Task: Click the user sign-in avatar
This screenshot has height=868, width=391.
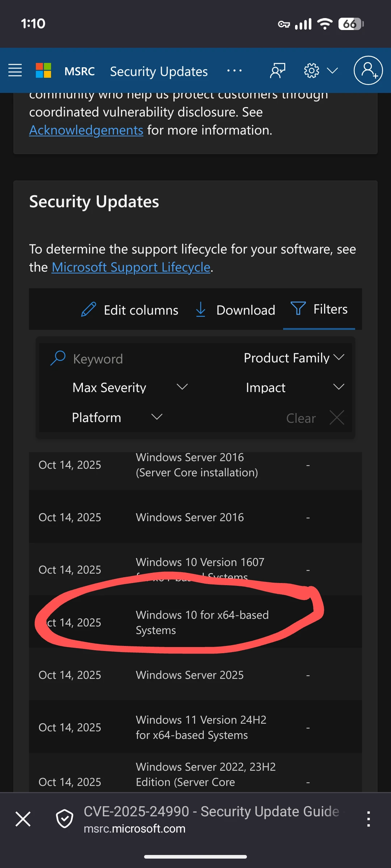Action: tap(368, 71)
